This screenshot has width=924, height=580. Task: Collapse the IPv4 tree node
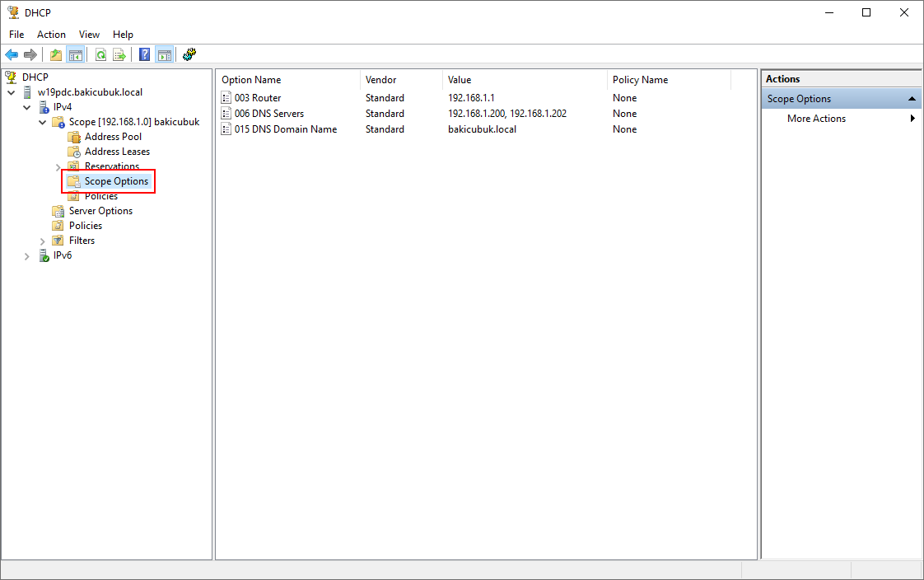tap(27, 107)
